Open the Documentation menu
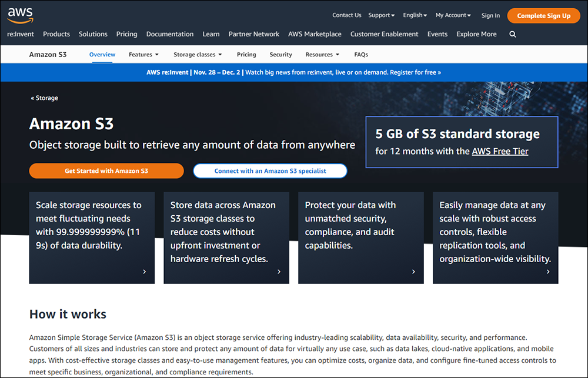 pyautogui.click(x=170, y=34)
